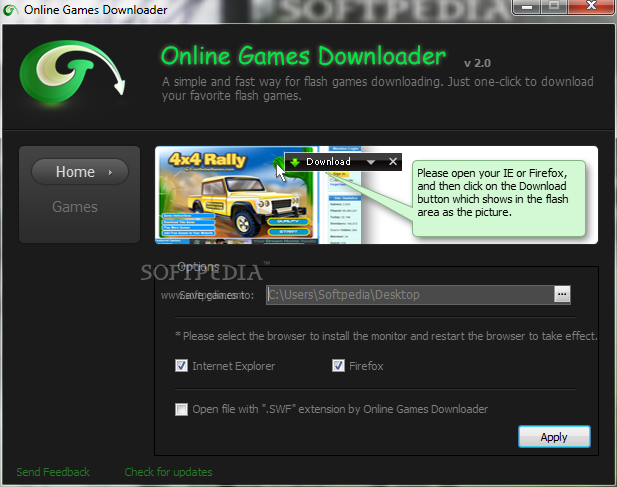
Task: Minimize the Online Games Downloader window
Action: coord(527,7)
